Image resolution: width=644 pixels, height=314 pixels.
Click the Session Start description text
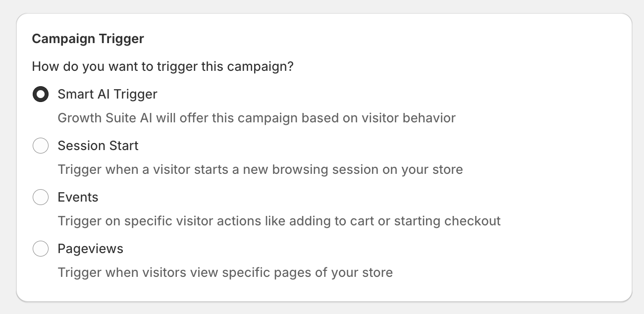[x=261, y=169]
